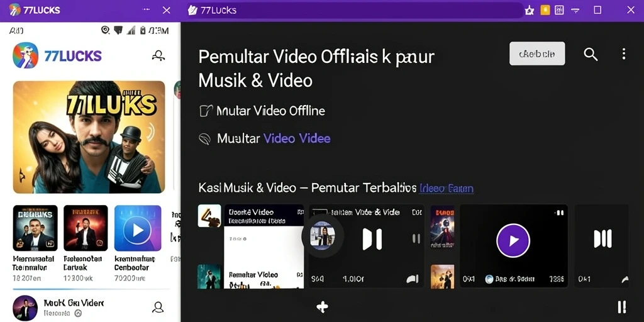This screenshot has width=644, height=322.
Task: Play the blue tile with play arrow
Action: click(x=138, y=228)
